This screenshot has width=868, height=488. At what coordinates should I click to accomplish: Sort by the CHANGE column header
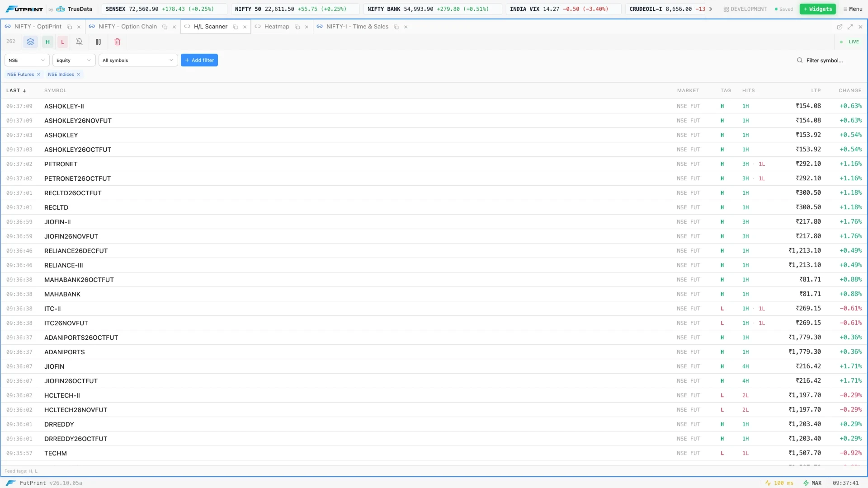(x=850, y=90)
